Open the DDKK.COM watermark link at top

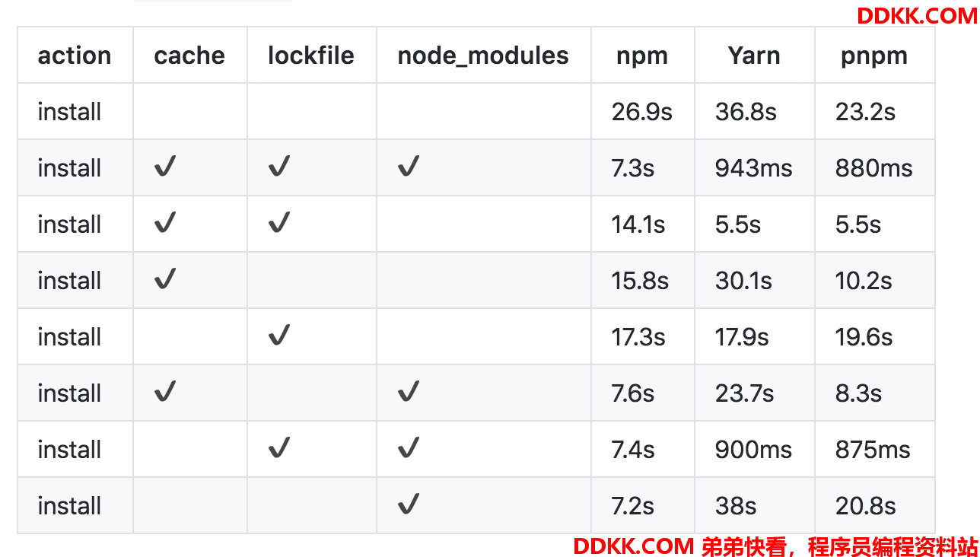point(917,15)
